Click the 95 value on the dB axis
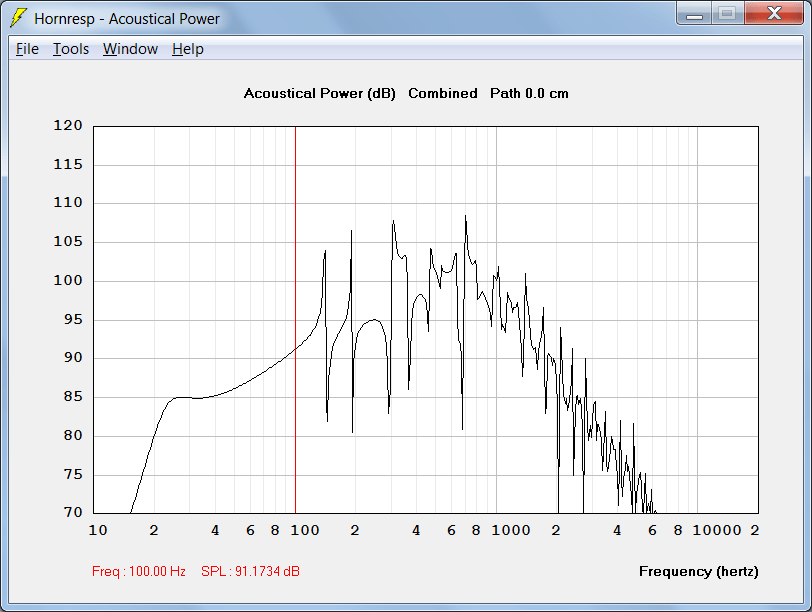This screenshot has width=812, height=612. pos(73,319)
